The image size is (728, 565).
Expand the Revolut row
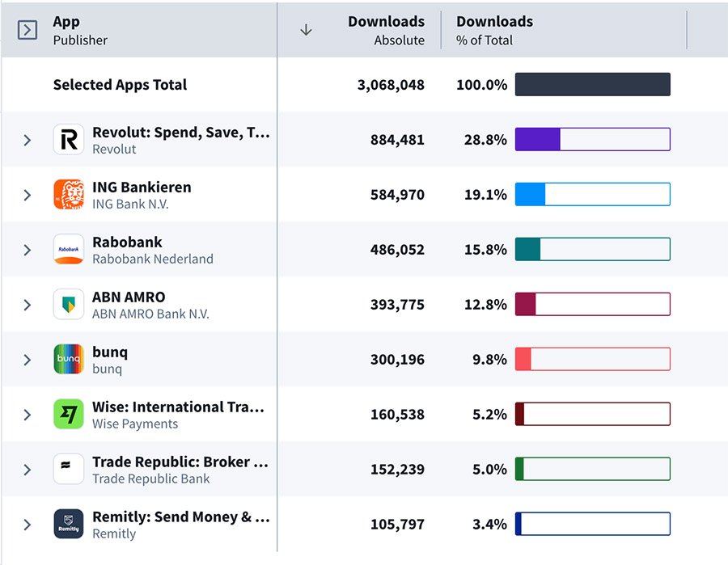(x=27, y=140)
